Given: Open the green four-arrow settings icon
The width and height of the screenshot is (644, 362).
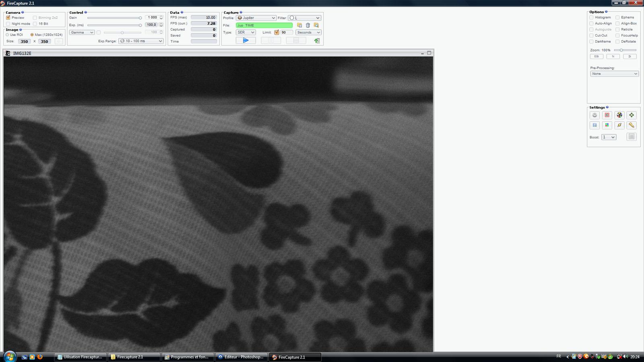Looking at the screenshot, I should [x=632, y=115].
